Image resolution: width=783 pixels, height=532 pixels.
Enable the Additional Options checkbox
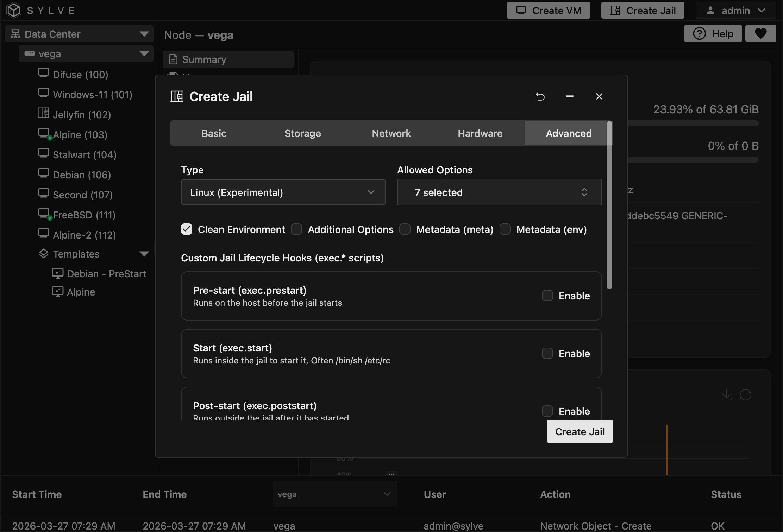point(296,229)
